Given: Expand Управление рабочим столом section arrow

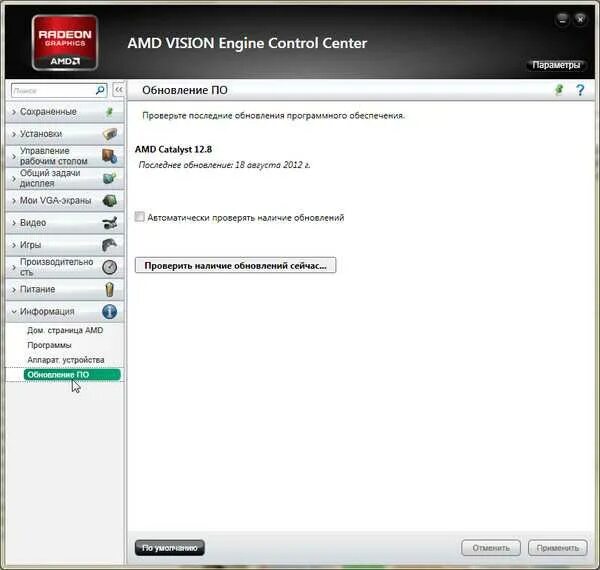Looking at the screenshot, I should pos(14,156).
